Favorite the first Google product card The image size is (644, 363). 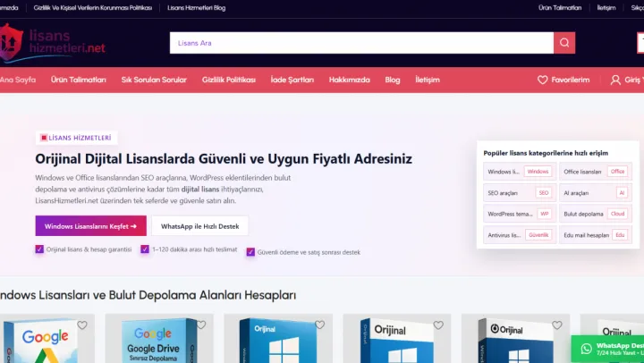(82, 325)
